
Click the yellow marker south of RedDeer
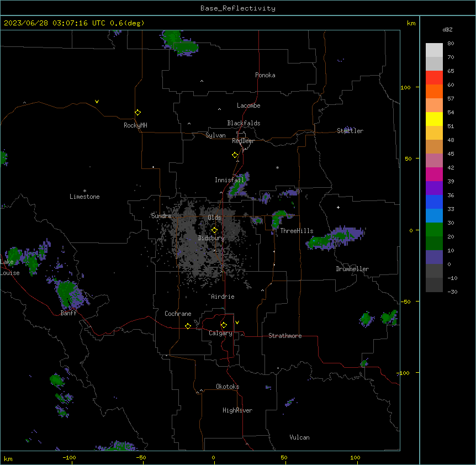click(235, 155)
